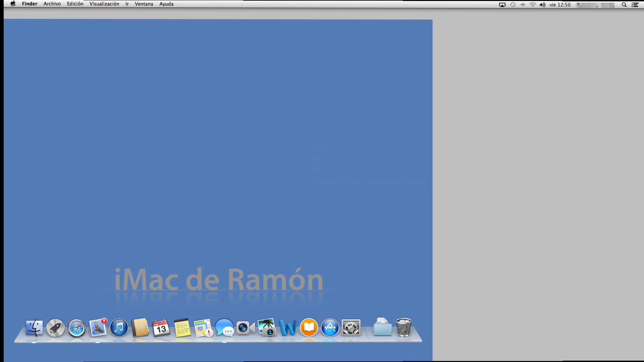Open the Apple menu
The width and height of the screenshot is (644, 362).
(13, 4)
